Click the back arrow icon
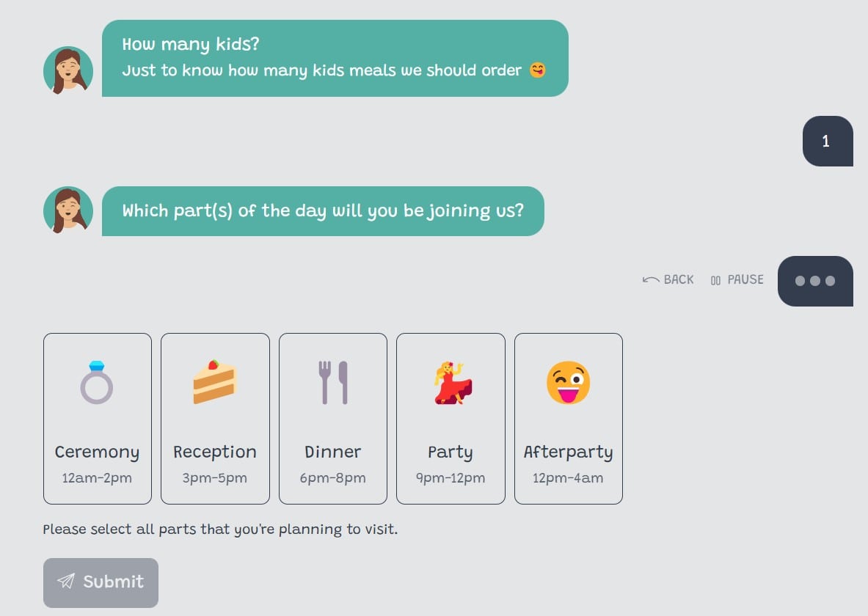Screen dimensions: 868x616 [650, 280]
